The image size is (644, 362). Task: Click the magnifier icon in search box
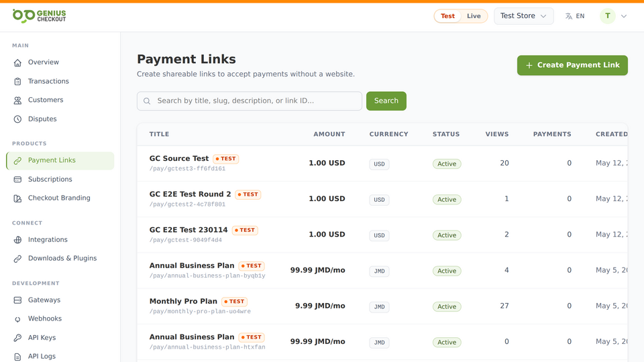pos(147,101)
